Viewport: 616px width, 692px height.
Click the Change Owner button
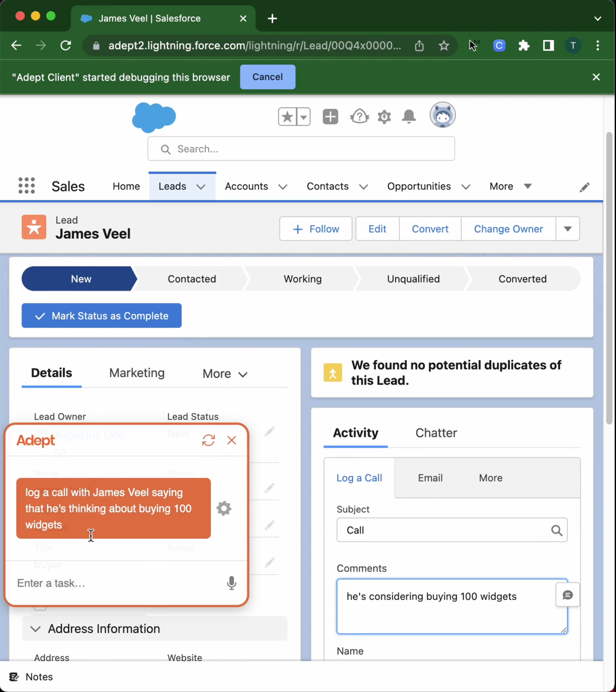(x=508, y=229)
